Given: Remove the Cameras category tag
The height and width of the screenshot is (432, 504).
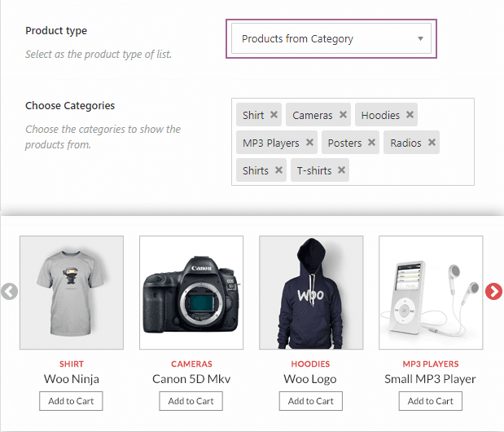Looking at the screenshot, I should pyautogui.click(x=343, y=114).
